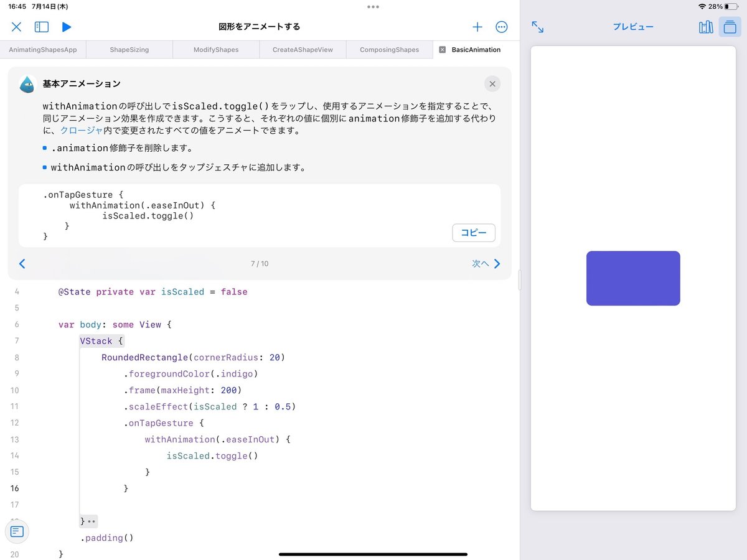The height and width of the screenshot is (560, 747).
Task: Switch to CreateAShapeView tab
Action: point(303,50)
